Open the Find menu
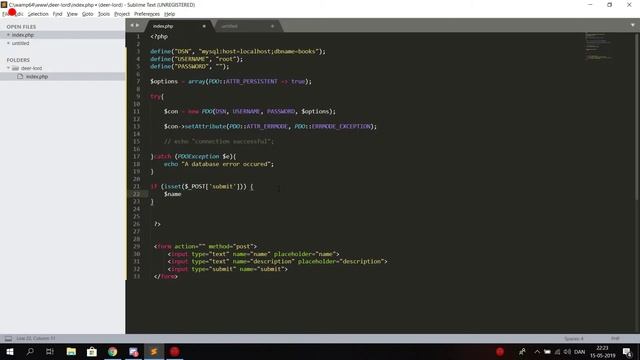 pos(57,14)
